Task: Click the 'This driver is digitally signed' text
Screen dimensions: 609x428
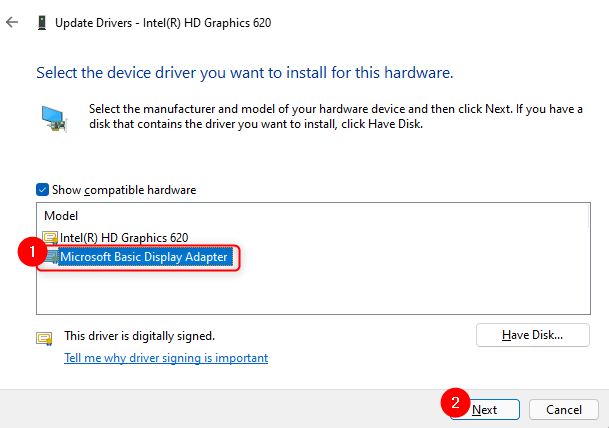Action: click(x=139, y=337)
